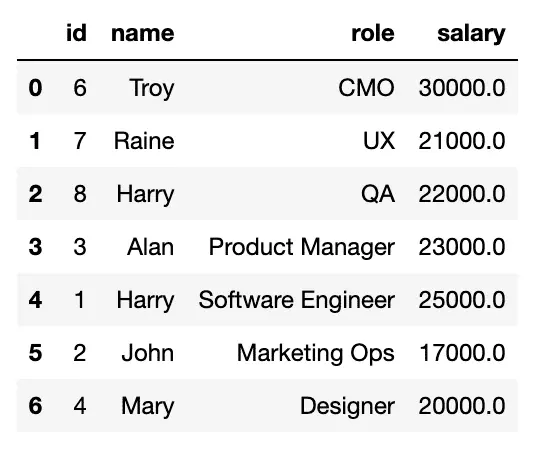Screen dimensions: 544x452
Task: Select the Marketing Ops role cell
Action: pyautogui.click(x=316, y=354)
